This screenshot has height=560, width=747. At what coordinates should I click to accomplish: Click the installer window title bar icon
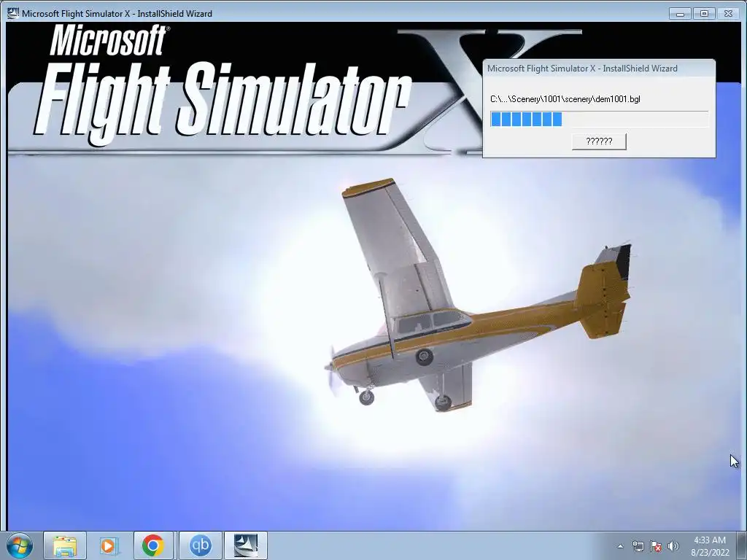pyautogui.click(x=13, y=13)
